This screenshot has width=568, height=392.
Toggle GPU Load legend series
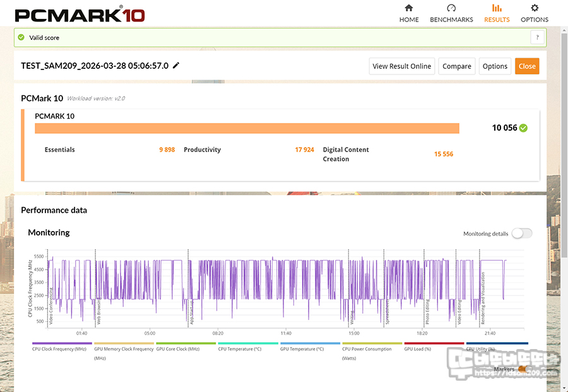(x=434, y=347)
